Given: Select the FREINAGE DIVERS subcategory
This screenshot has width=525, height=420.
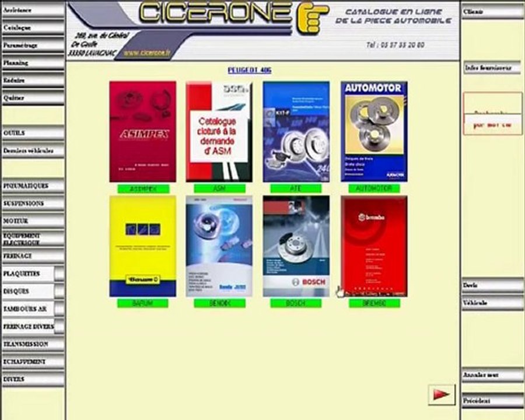Looking at the screenshot, I should [28, 327].
